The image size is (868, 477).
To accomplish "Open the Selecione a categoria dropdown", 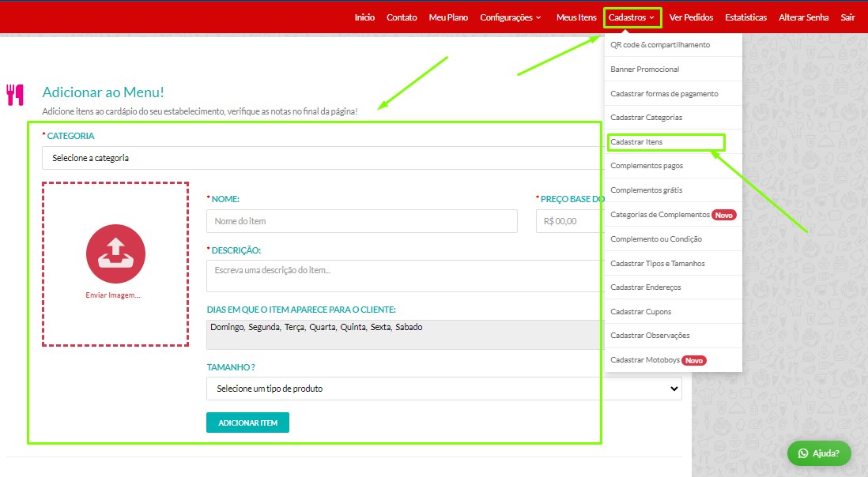I will [x=320, y=158].
